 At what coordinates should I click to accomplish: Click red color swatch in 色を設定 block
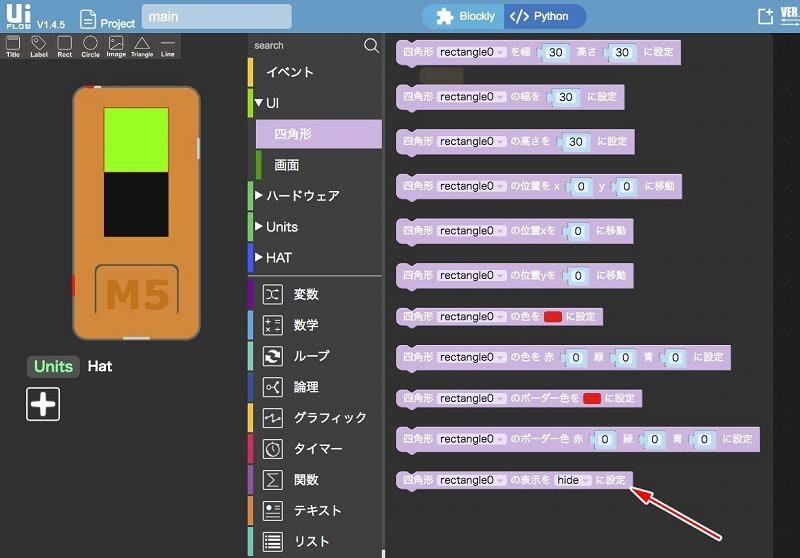(x=553, y=316)
